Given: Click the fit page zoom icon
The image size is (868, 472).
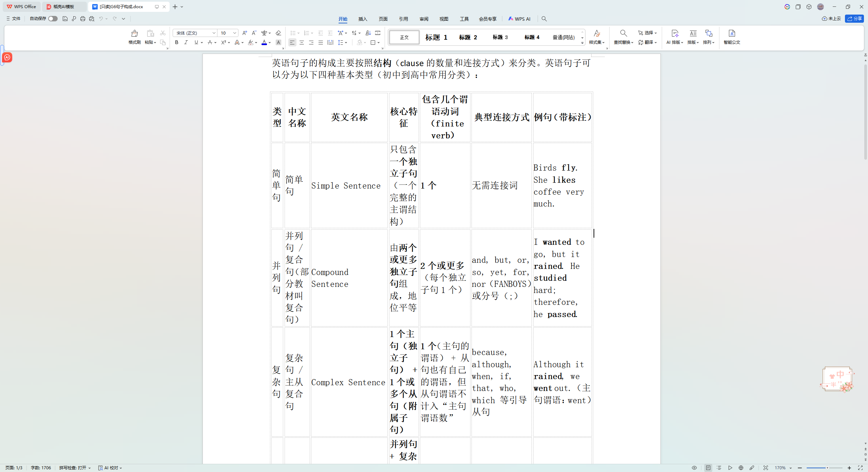Looking at the screenshot, I should pyautogui.click(x=766, y=468).
